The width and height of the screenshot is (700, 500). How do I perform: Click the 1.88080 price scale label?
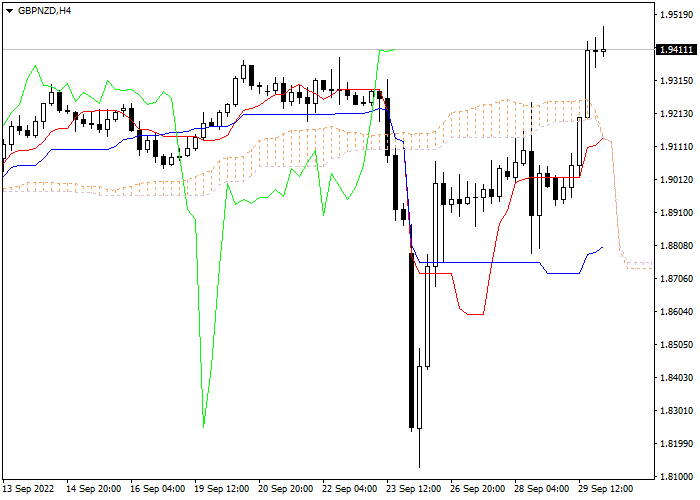676,246
